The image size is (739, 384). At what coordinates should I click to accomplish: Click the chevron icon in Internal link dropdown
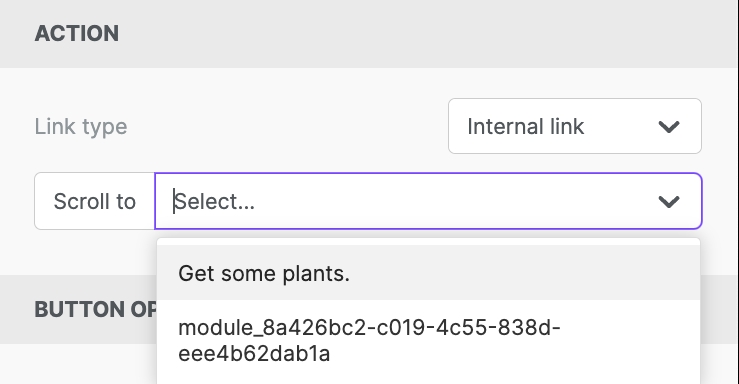[669, 126]
